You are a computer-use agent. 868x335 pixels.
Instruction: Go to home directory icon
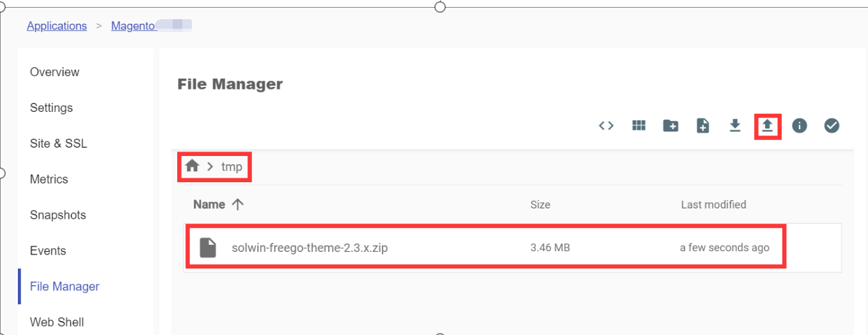[x=192, y=166]
